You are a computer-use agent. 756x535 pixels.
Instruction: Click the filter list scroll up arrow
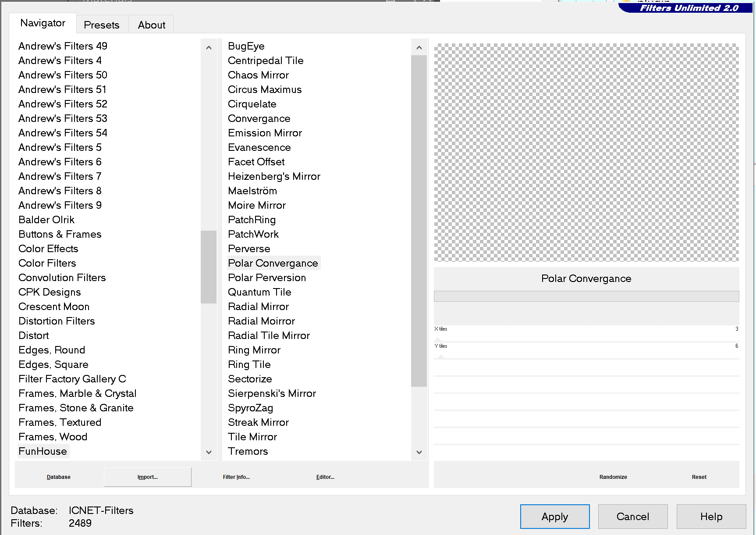click(419, 47)
